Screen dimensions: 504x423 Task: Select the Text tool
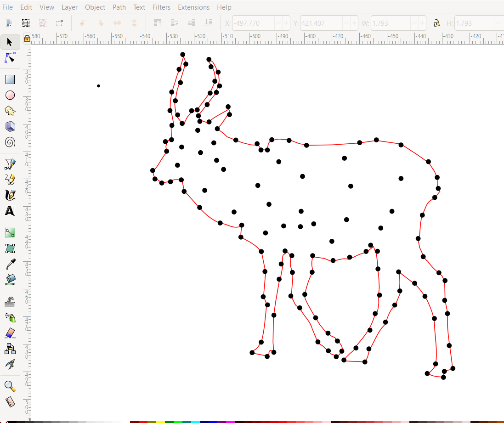(x=10, y=211)
